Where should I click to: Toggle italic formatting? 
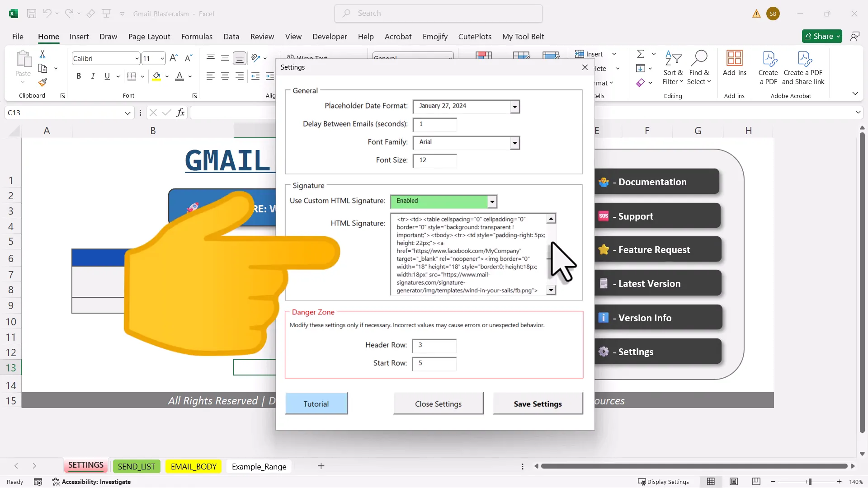[x=93, y=76]
